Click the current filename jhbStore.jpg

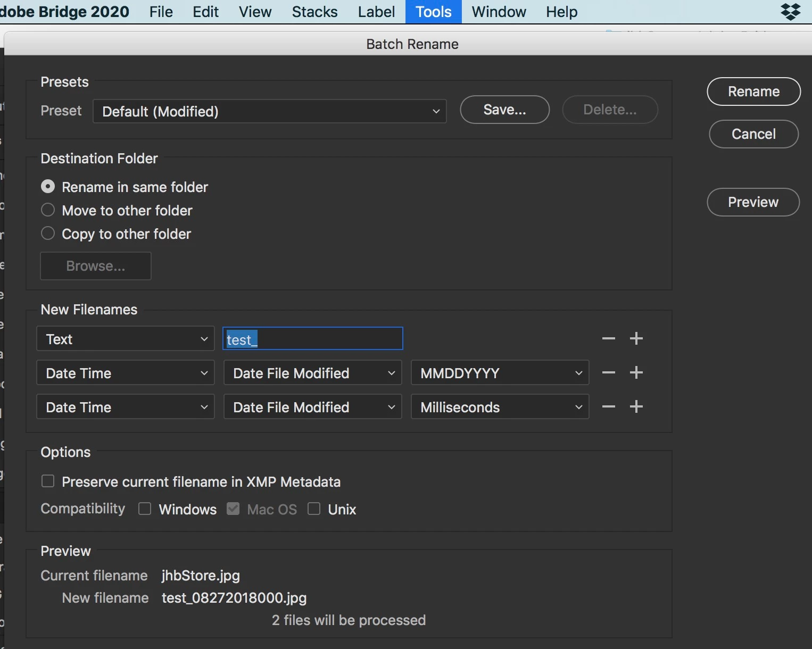pyautogui.click(x=201, y=576)
